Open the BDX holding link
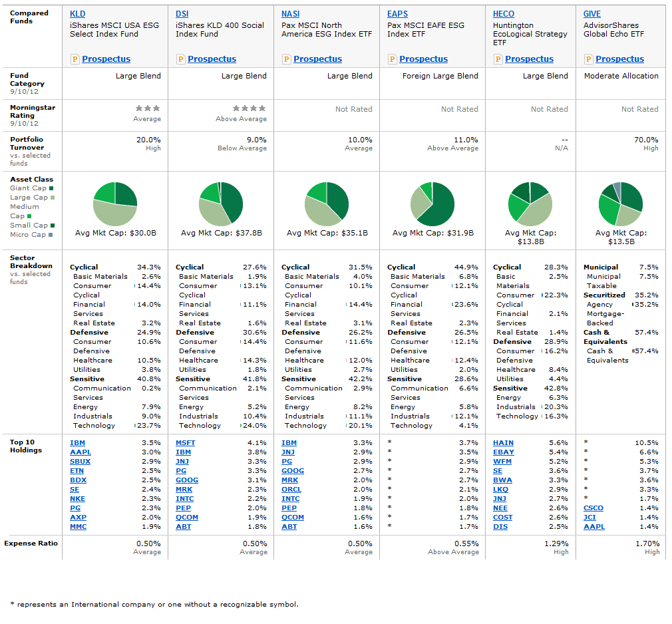This screenshot has height=624, width=672. [x=79, y=480]
